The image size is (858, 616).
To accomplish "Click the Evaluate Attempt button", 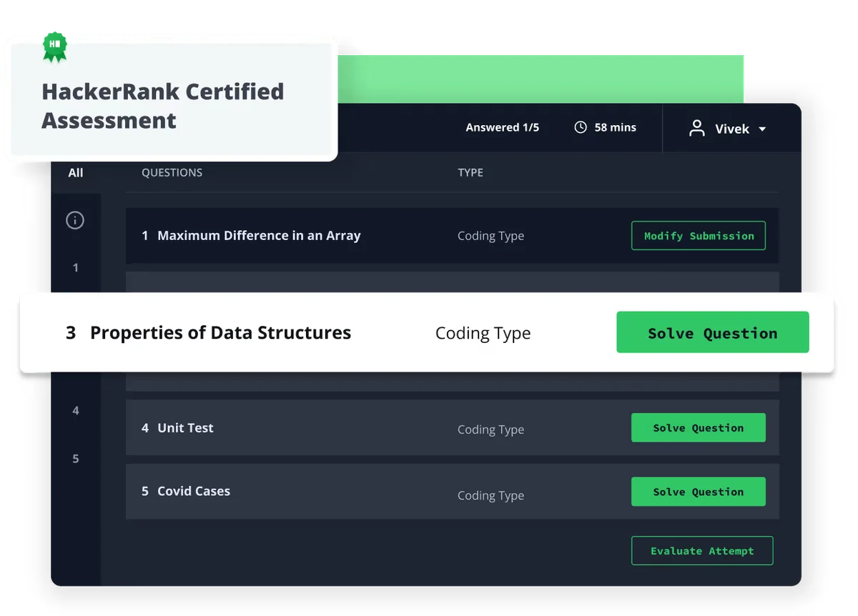I will point(701,550).
